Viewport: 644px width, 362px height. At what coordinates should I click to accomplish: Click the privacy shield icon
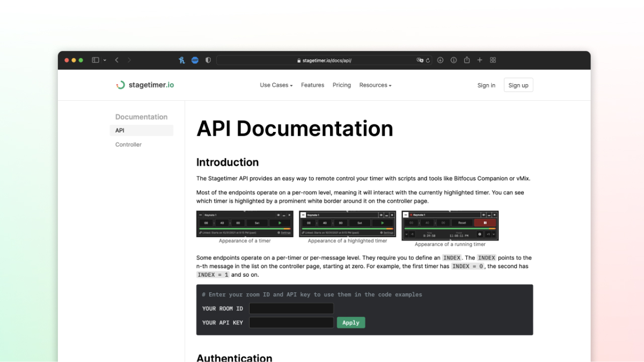tap(208, 60)
